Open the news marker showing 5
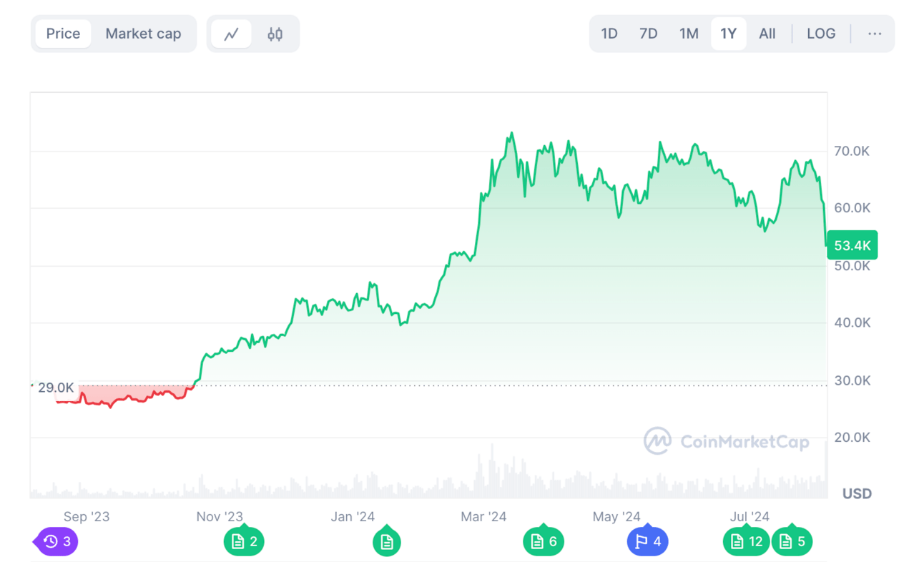 (x=792, y=541)
